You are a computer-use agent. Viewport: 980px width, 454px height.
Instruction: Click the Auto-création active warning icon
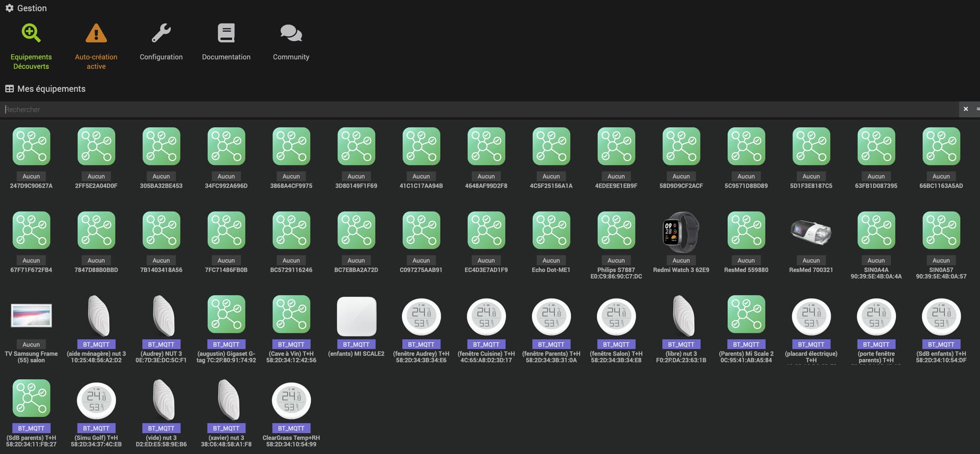(x=96, y=34)
